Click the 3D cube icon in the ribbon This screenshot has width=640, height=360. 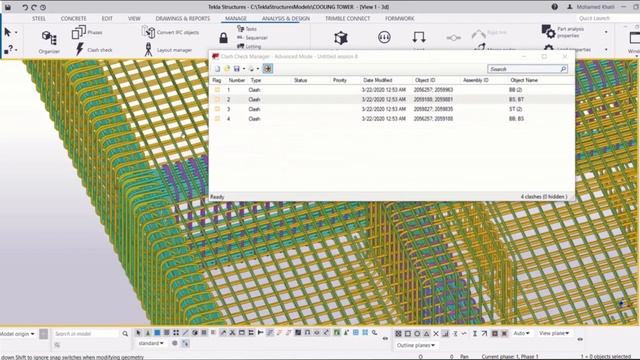(341, 38)
